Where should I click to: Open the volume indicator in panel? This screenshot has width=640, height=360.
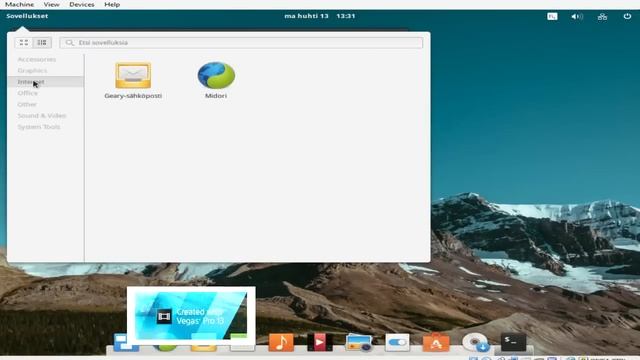tap(577, 16)
